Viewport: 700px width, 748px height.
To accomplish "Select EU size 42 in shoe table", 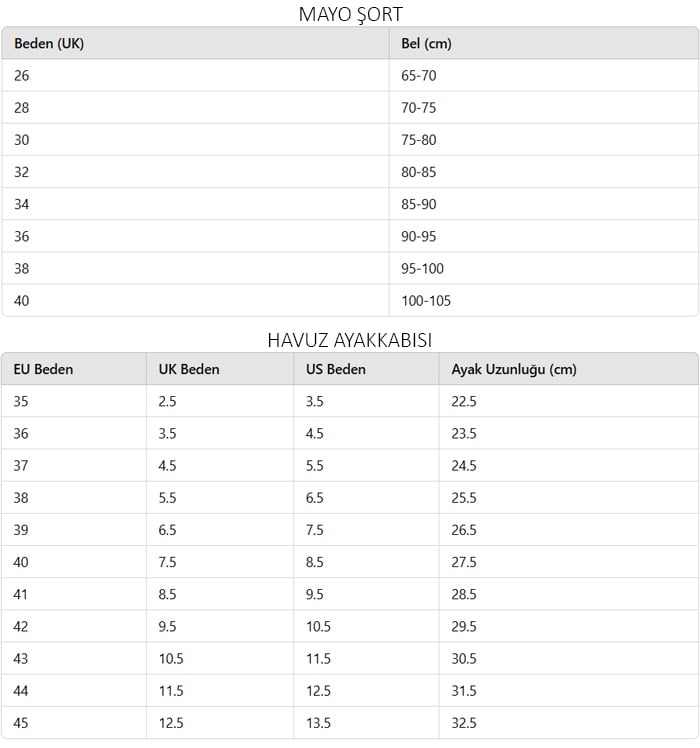I will [22, 626].
